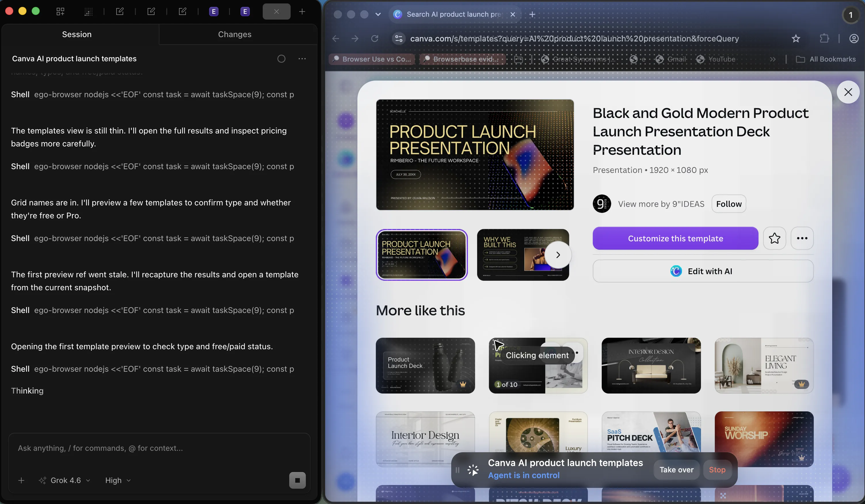The width and height of the screenshot is (865, 504).
Task: Switch to the first purple E tab
Action: tap(214, 12)
